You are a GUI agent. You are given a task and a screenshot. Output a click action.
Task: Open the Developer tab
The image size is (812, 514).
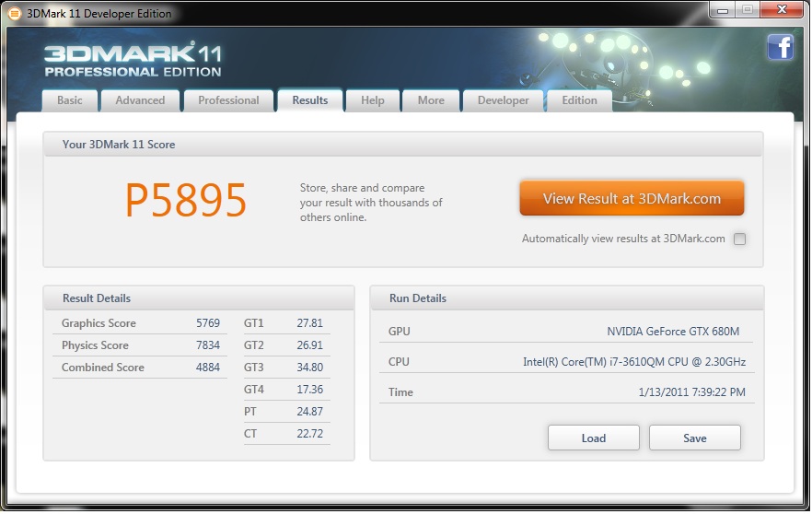tap(503, 100)
